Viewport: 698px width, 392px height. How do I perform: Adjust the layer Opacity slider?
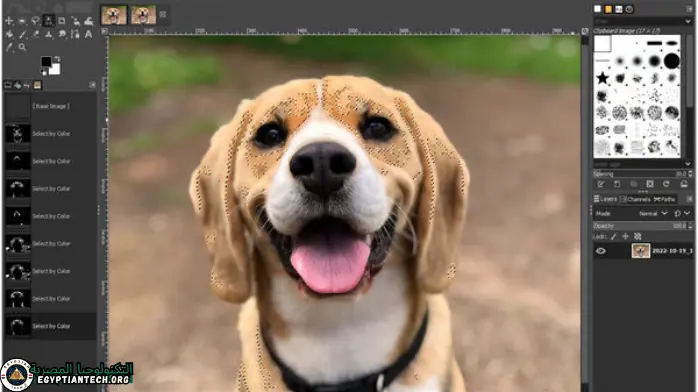pos(641,226)
